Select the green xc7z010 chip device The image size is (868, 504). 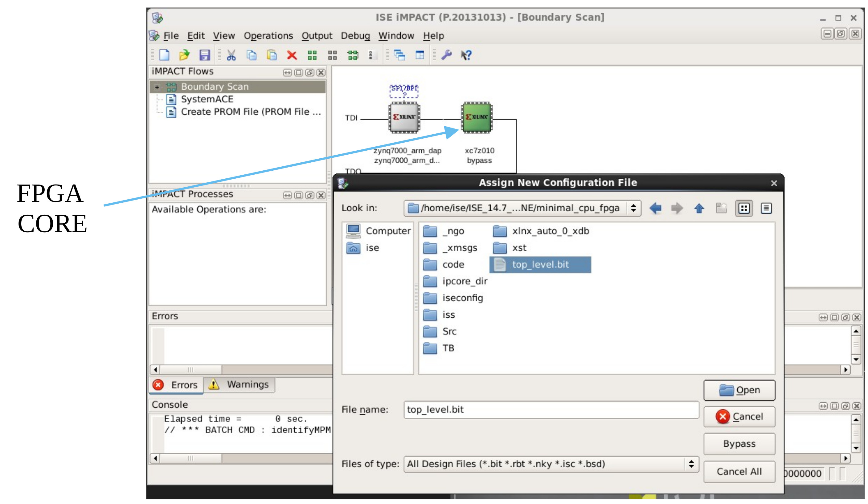(x=477, y=117)
